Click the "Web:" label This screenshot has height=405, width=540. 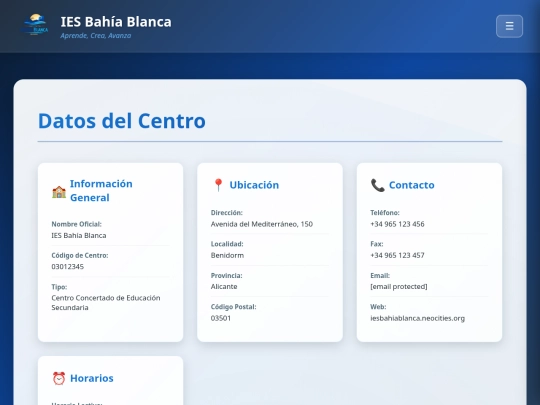(x=378, y=307)
